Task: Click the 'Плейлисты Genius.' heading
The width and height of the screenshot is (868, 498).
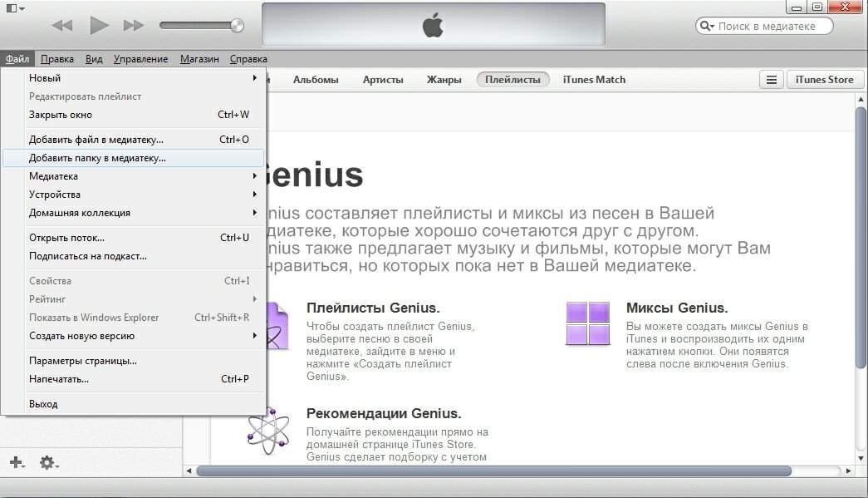Action: point(373,308)
